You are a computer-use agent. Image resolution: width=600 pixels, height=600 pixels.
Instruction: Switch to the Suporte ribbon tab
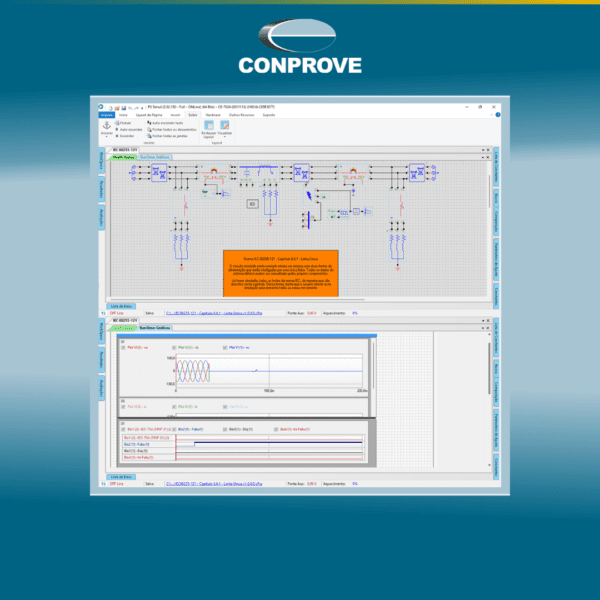click(x=269, y=115)
